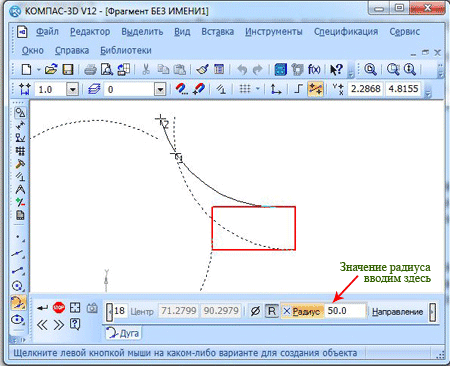This screenshot has height=366, width=450.
Task: Click the Create object return-arrow icon
Action: [42, 308]
